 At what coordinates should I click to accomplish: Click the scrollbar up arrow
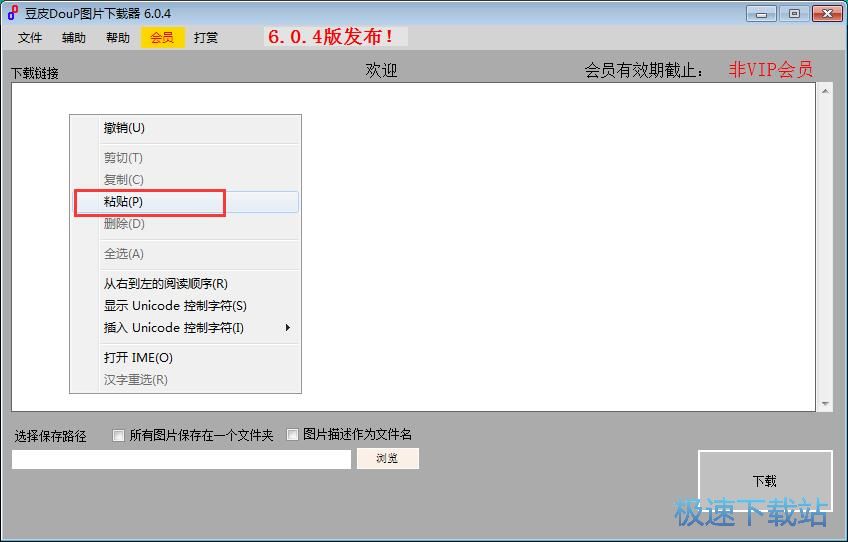[825, 91]
